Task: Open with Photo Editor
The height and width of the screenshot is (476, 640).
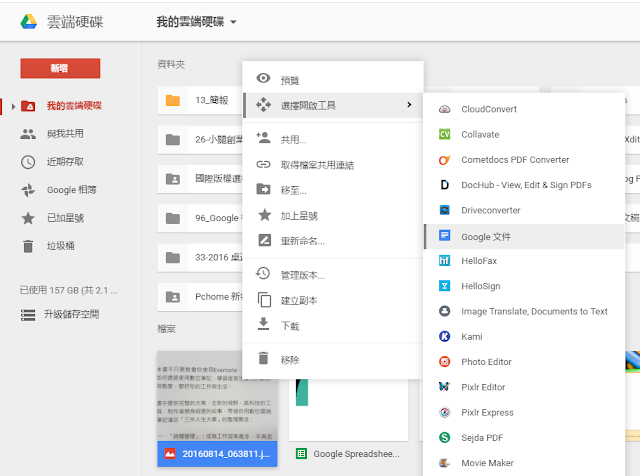Action: 524,362
